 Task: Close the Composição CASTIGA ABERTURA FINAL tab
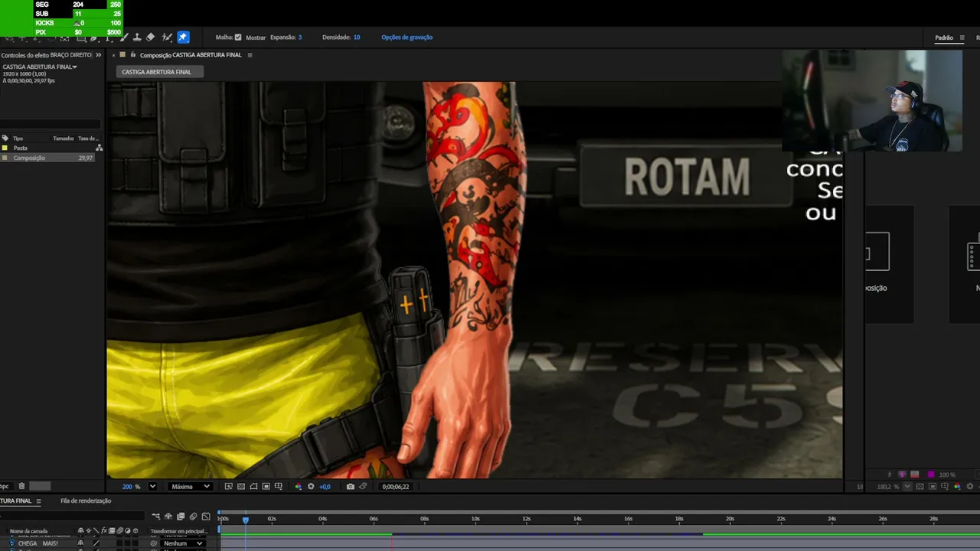point(114,55)
